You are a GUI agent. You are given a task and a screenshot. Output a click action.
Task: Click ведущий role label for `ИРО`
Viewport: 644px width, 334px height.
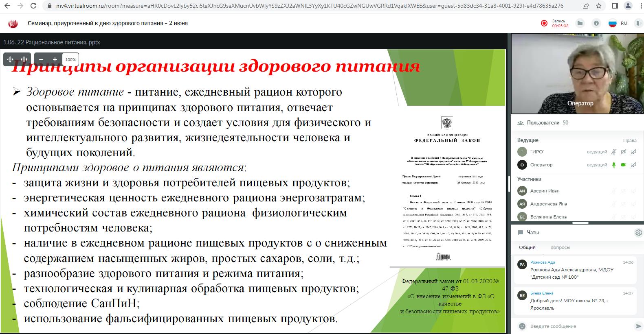pyautogui.click(x=597, y=152)
